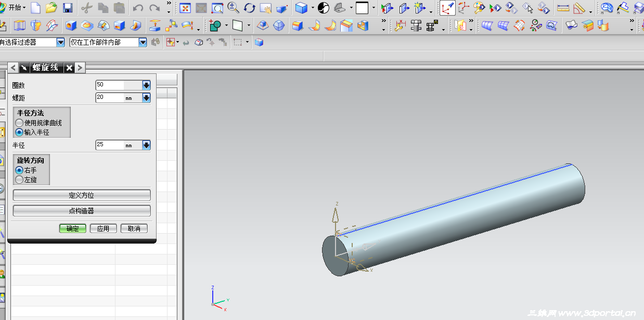Select the Use Law Curve radio button
The height and width of the screenshot is (320, 644).
[x=19, y=123]
